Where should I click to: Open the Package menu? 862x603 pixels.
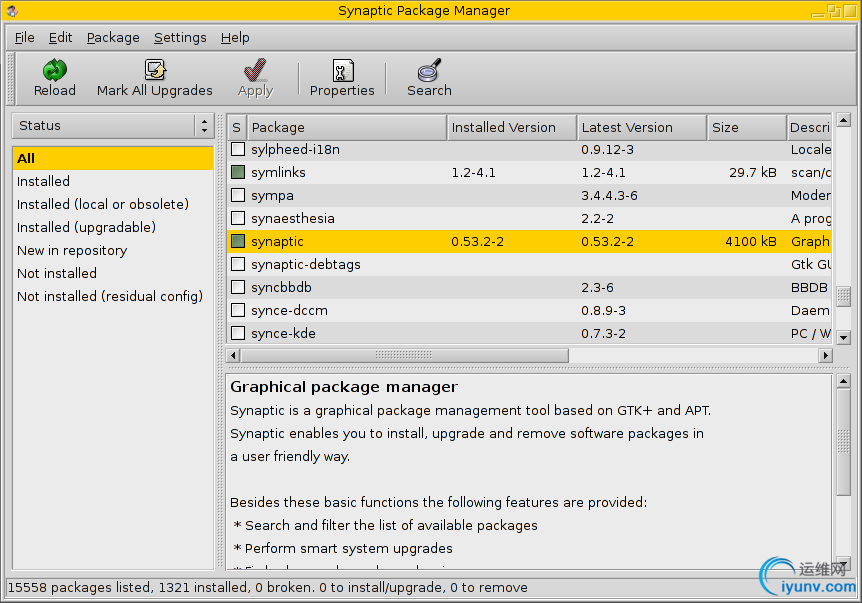113,38
